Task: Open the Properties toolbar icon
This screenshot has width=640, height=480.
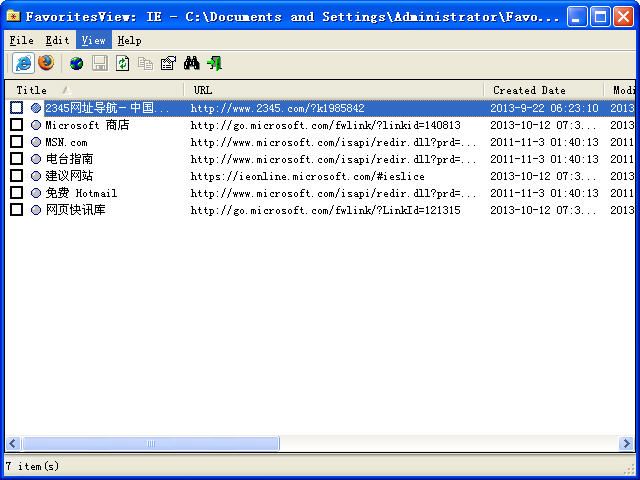Action: pyautogui.click(x=168, y=63)
